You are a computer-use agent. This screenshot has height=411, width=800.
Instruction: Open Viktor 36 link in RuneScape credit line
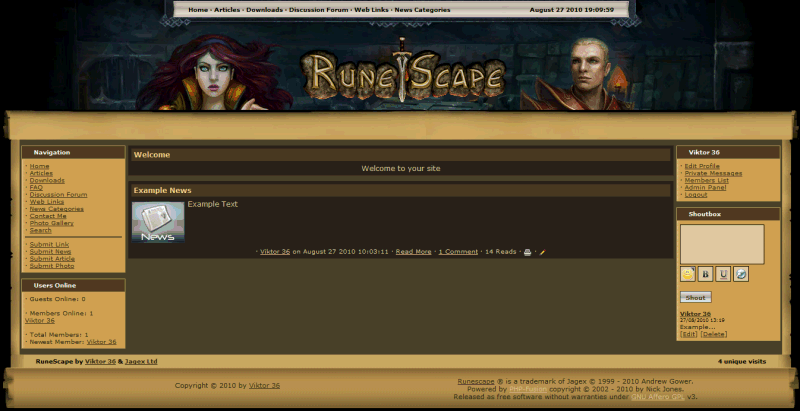[x=101, y=362]
